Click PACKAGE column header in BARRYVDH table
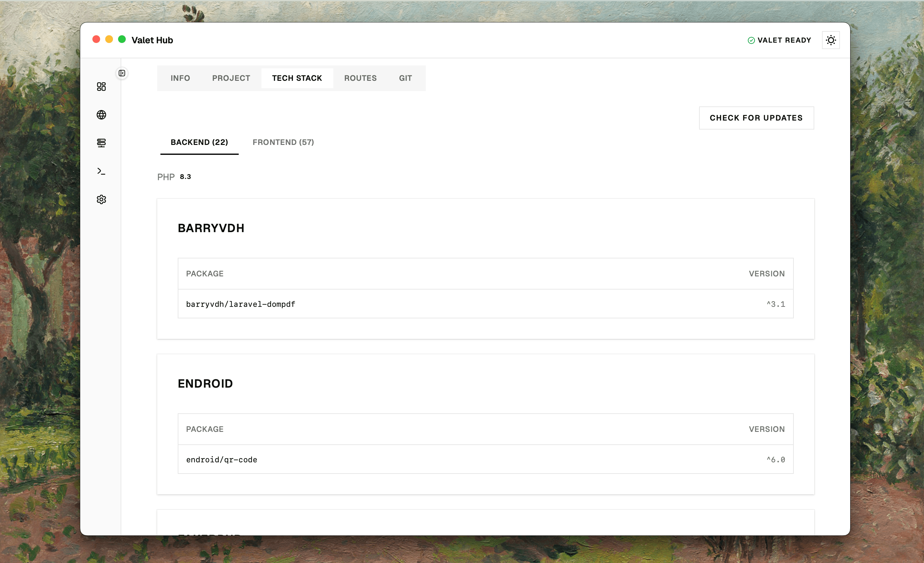The height and width of the screenshot is (563, 924). pos(205,273)
